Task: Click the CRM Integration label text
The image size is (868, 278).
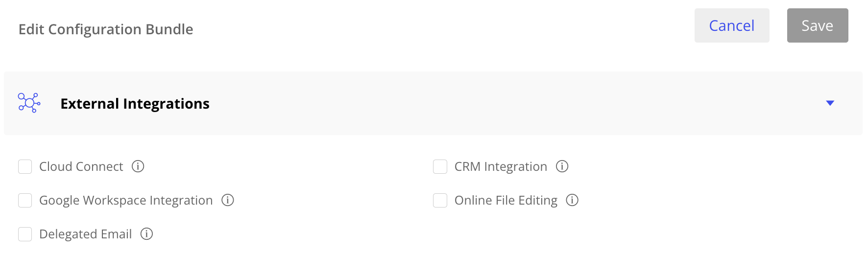Action: [x=500, y=167]
